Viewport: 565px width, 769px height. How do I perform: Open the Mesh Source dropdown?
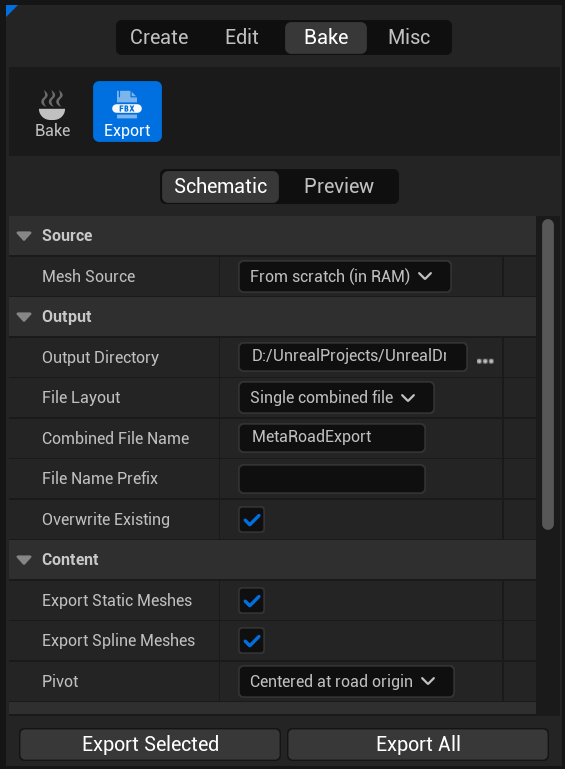pos(345,277)
